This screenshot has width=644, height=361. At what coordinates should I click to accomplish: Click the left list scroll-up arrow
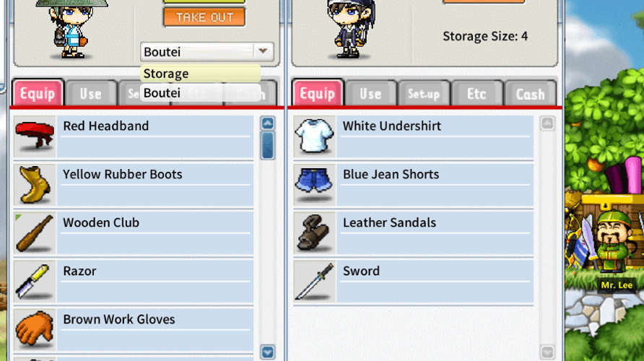coord(268,123)
